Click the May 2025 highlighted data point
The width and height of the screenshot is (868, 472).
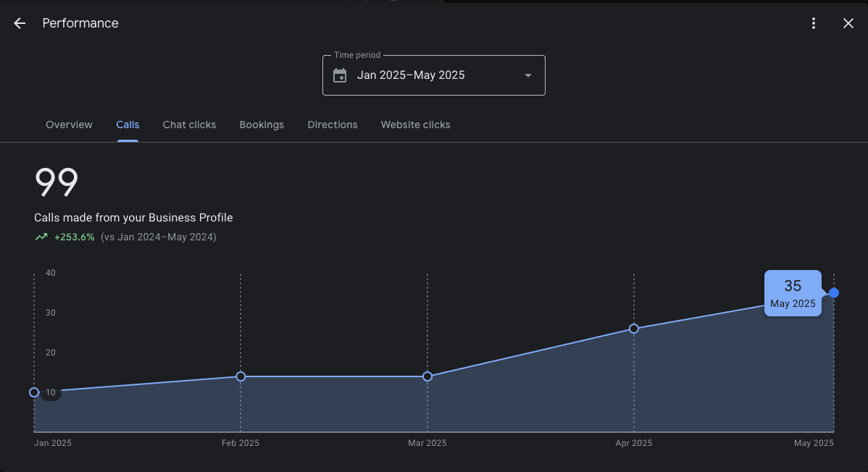(834, 292)
